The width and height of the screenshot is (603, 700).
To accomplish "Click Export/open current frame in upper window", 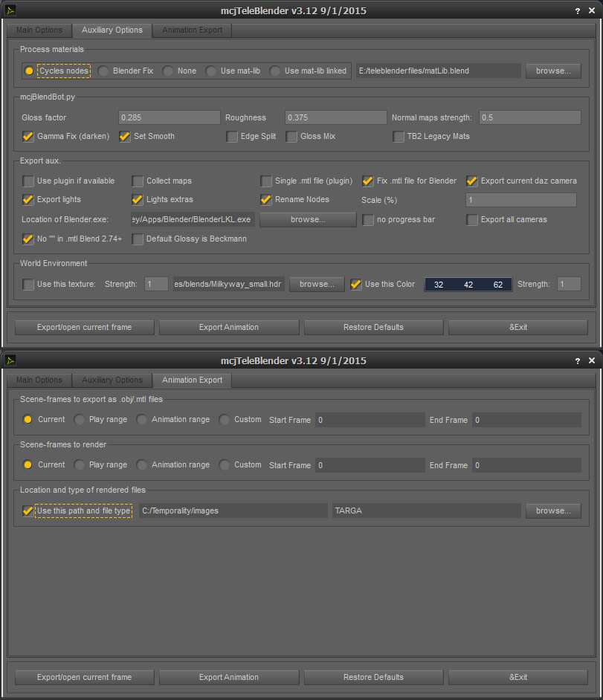I will [85, 327].
